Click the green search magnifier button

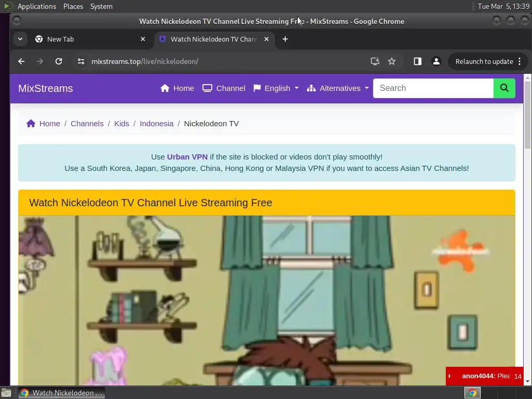pyautogui.click(x=504, y=88)
